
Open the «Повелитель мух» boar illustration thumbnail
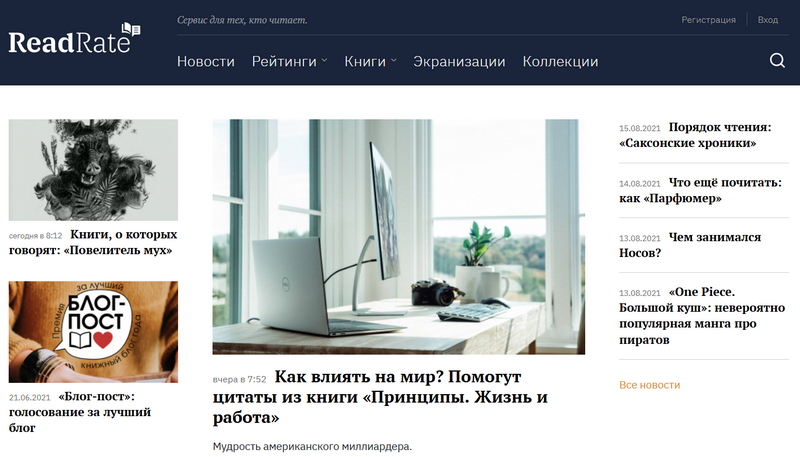93,170
